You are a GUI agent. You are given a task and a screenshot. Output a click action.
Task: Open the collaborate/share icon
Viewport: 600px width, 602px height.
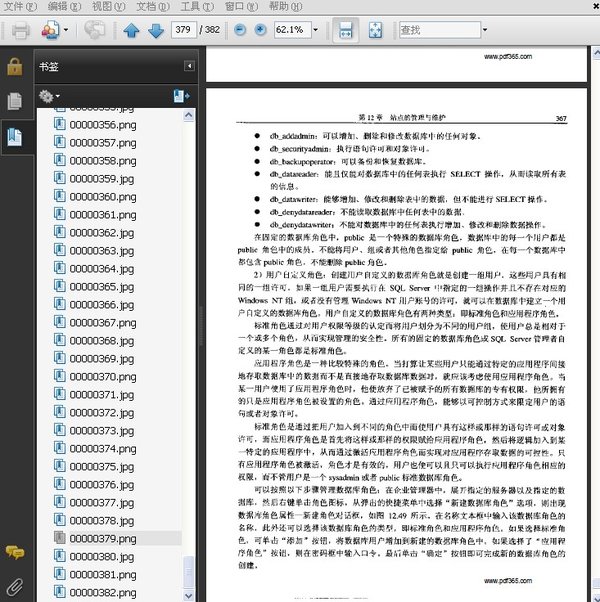click(50, 30)
